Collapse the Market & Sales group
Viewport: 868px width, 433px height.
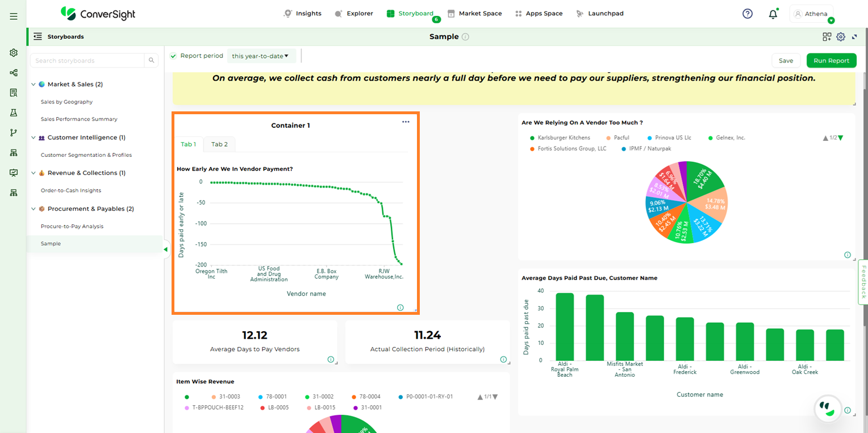pyautogui.click(x=33, y=85)
